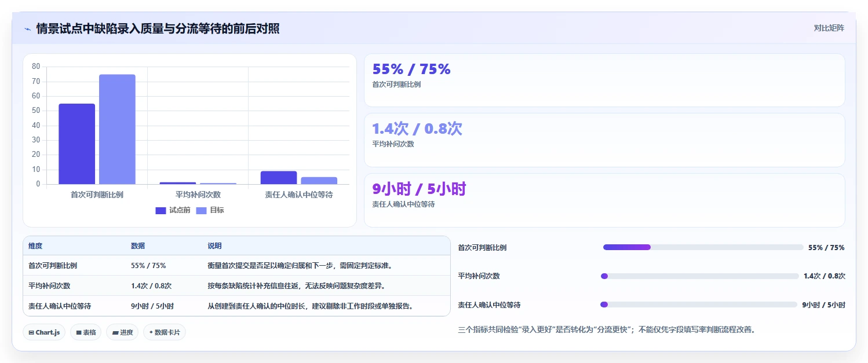Click the 目标 bar for 责任人确认中位等待
Image resolution: width=868 pixels, height=363 pixels.
319,181
